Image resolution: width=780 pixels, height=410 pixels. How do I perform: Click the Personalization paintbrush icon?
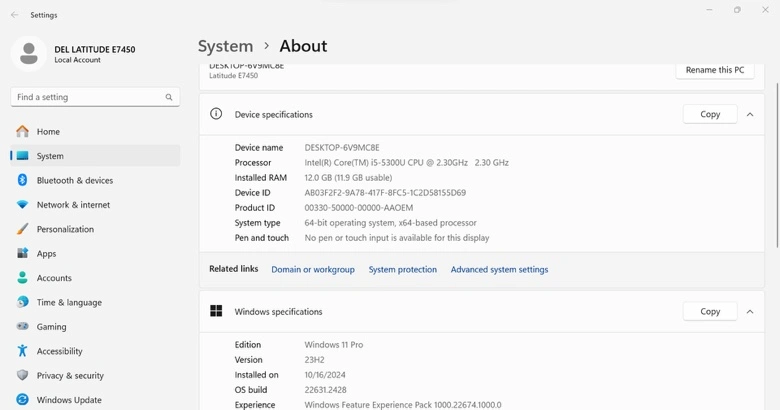[x=22, y=229]
